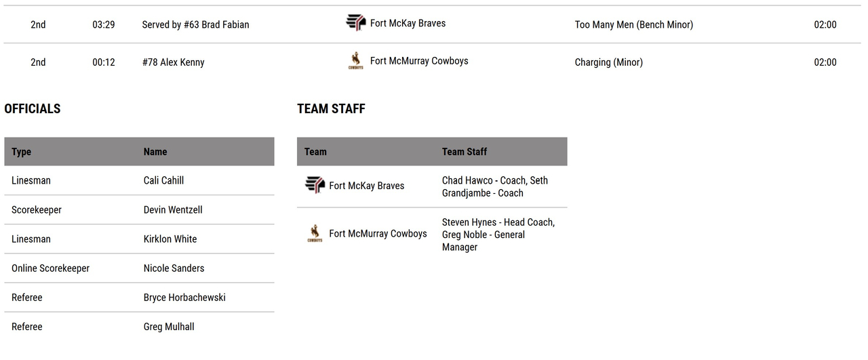Viewport: 868px width, 360px height.
Task: View player #78 Alex Kenny
Action: point(173,62)
